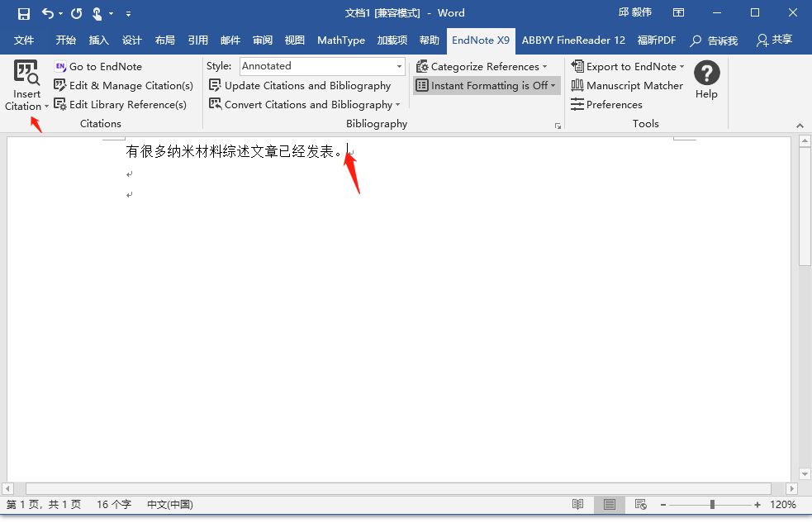Undo the last action

[48, 13]
